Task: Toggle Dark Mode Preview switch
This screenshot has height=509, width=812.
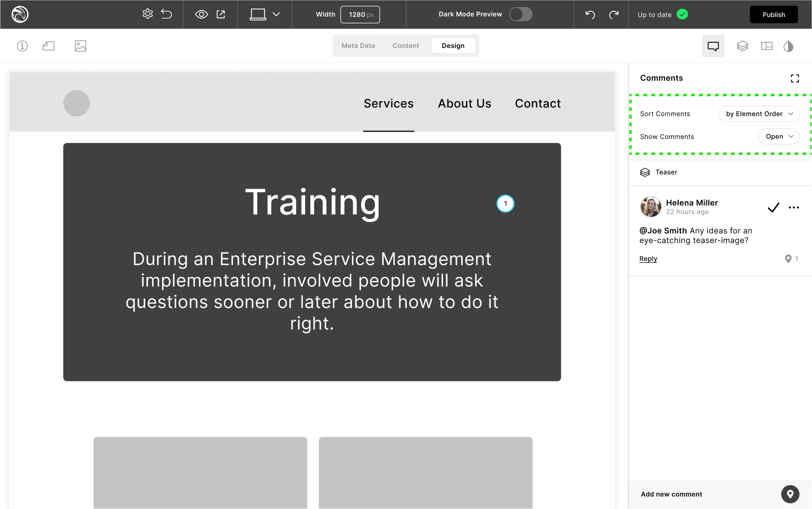Action: tap(520, 14)
